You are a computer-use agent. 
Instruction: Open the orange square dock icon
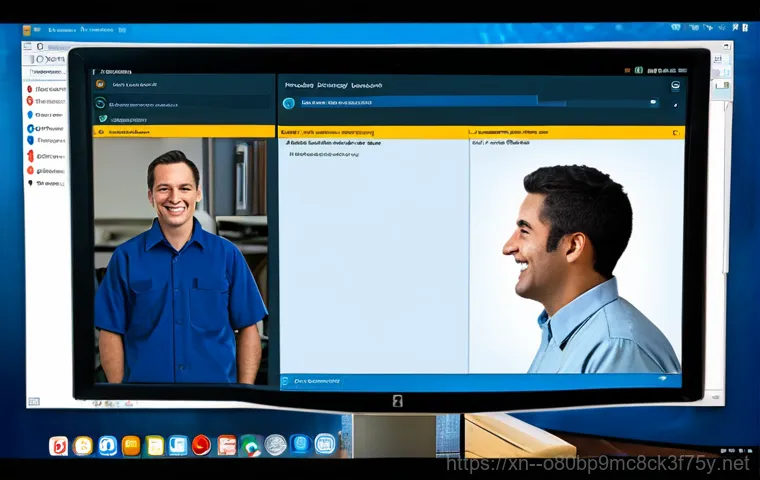(x=131, y=446)
